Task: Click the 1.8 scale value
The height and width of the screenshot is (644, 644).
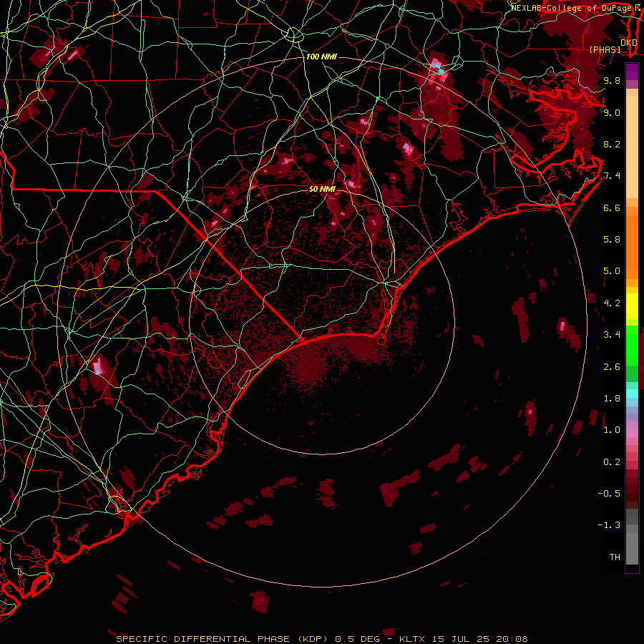Action: pyautogui.click(x=612, y=399)
